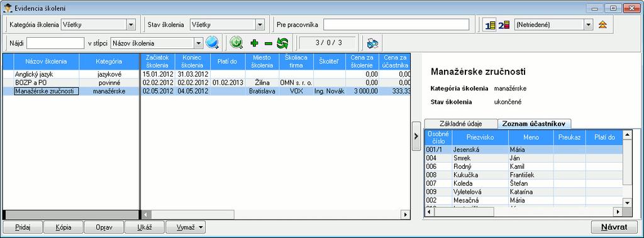Click into the Nájdi search field
Screen dimensions: 644x238
[55, 43]
